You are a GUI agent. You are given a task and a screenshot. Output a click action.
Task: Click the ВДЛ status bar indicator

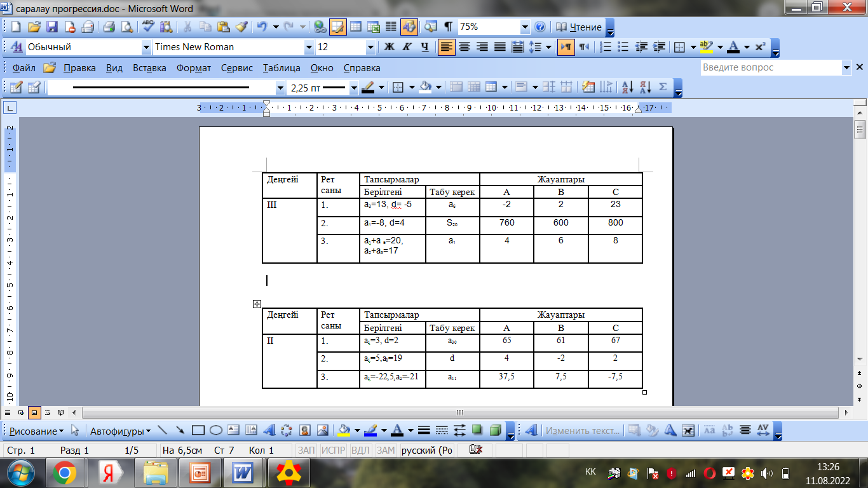[x=360, y=451]
